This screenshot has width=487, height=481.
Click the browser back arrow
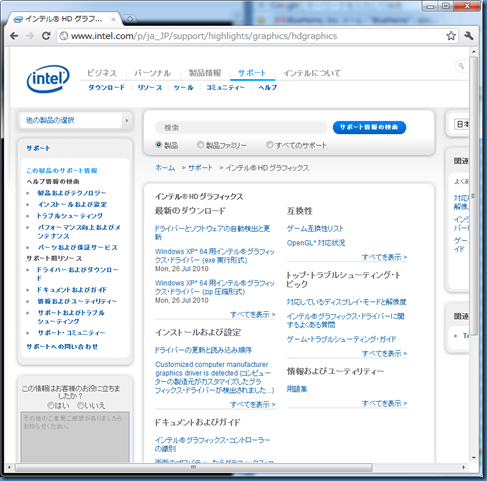click(14, 36)
